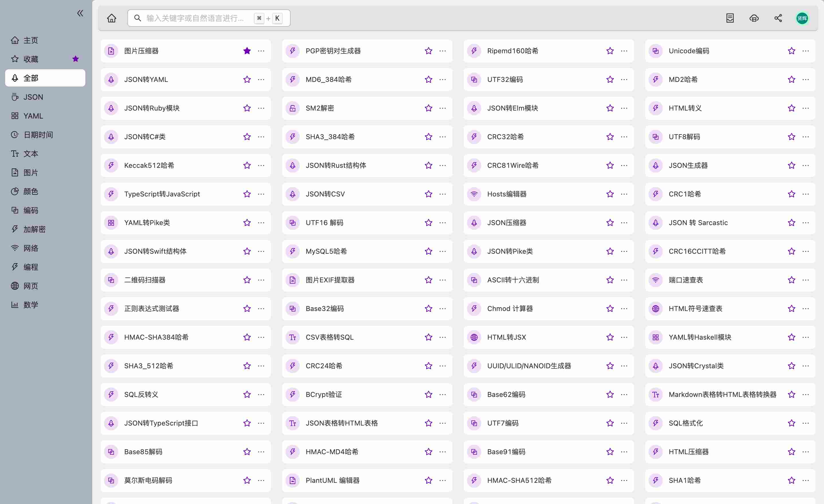Open the ellipsis menu for SHA1哈希
The width and height of the screenshot is (824, 504).
tap(805, 480)
